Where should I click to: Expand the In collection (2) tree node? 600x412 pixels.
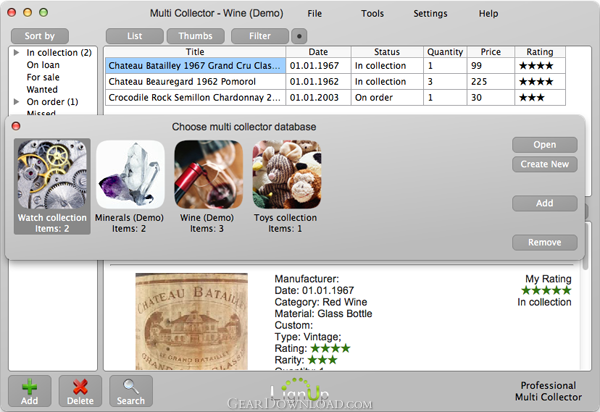coord(16,52)
